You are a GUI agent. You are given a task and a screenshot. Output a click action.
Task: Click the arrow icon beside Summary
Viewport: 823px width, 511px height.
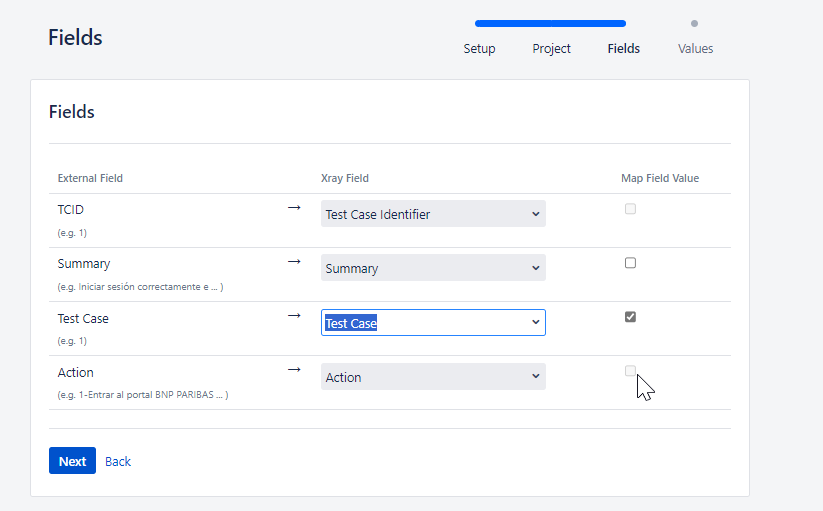pyautogui.click(x=294, y=261)
